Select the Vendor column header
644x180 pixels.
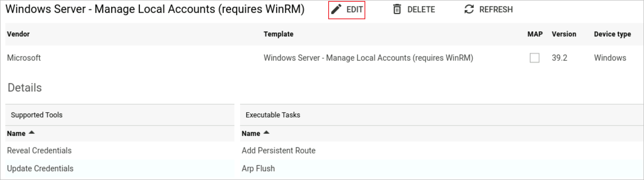pyautogui.click(x=18, y=34)
